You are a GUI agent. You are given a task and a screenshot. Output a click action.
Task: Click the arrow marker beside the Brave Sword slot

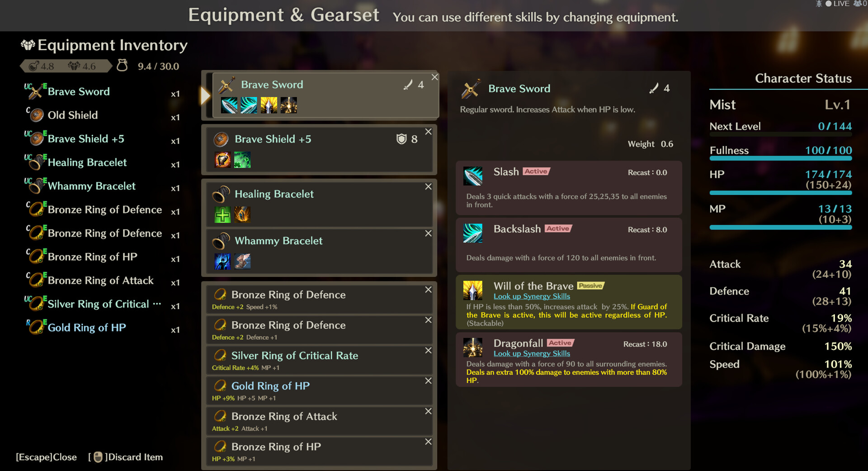205,95
